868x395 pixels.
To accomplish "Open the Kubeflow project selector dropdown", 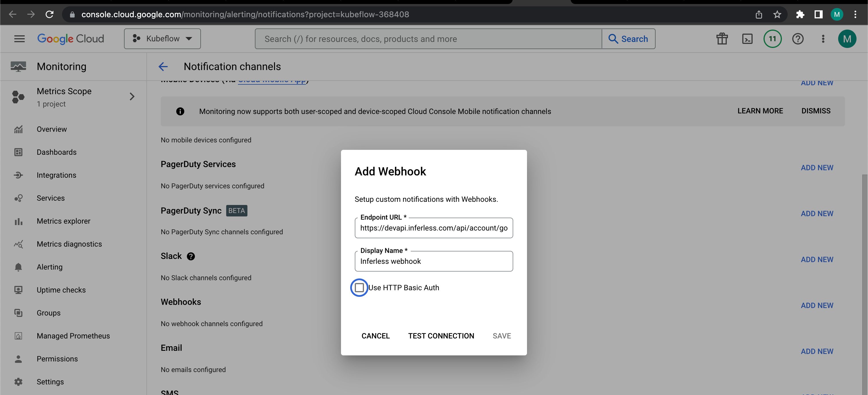I will [162, 39].
